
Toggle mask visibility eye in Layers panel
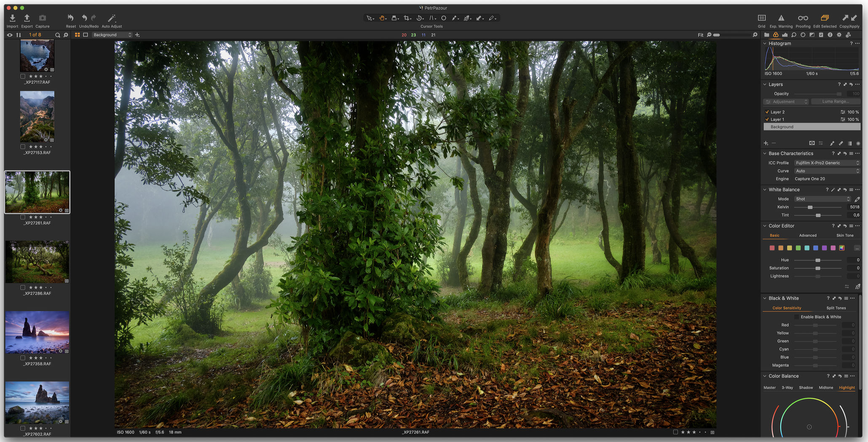click(812, 143)
